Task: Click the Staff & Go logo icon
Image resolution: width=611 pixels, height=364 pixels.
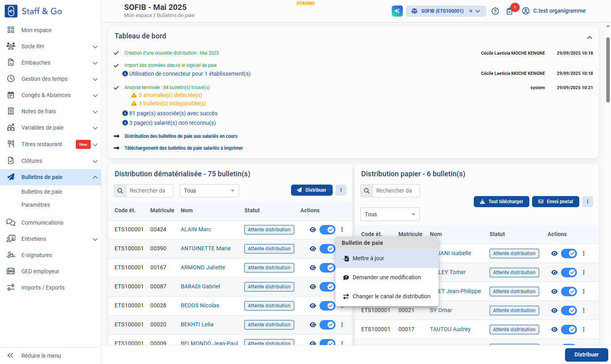Action: pyautogui.click(x=11, y=11)
